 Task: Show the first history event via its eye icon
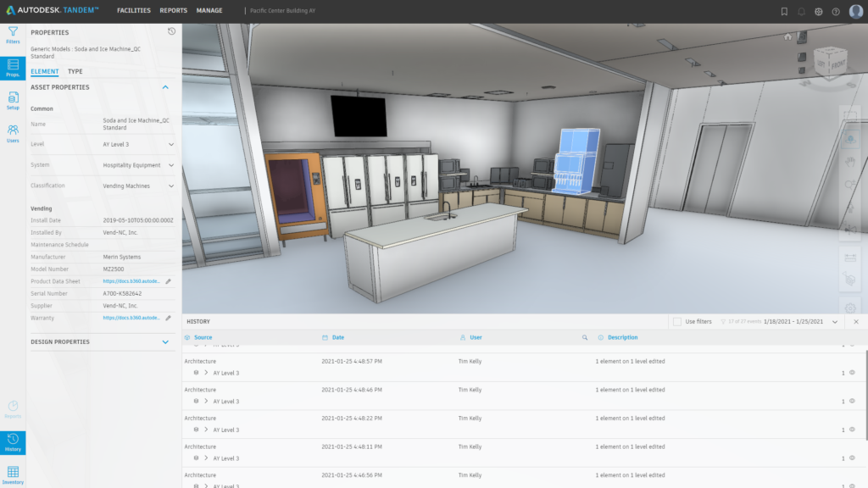point(851,373)
